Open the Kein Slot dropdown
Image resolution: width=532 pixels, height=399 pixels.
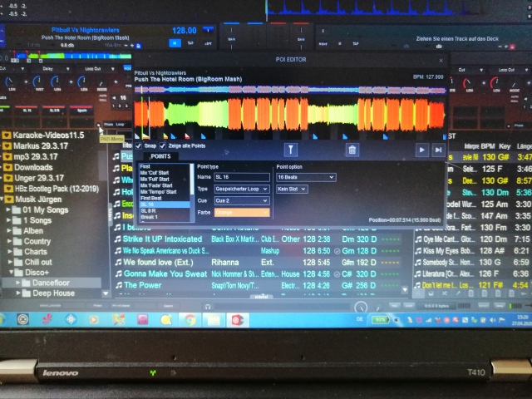[292, 189]
